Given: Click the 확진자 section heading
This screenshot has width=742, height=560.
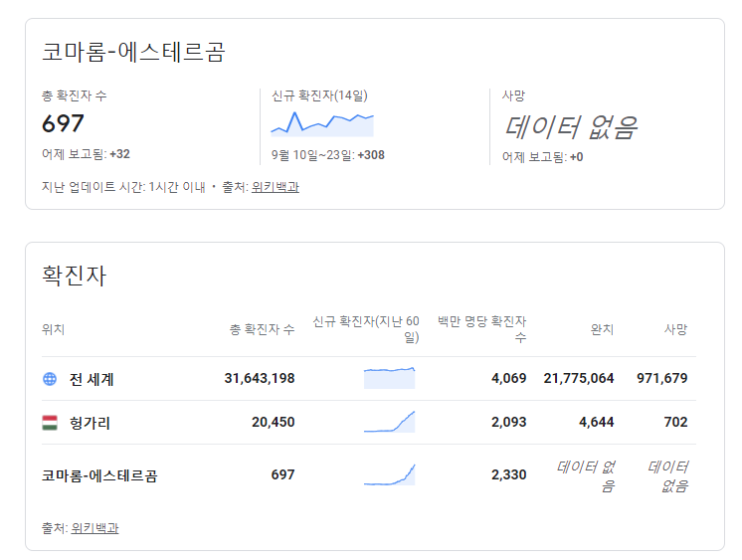Looking at the screenshot, I should pyautogui.click(x=75, y=276).
